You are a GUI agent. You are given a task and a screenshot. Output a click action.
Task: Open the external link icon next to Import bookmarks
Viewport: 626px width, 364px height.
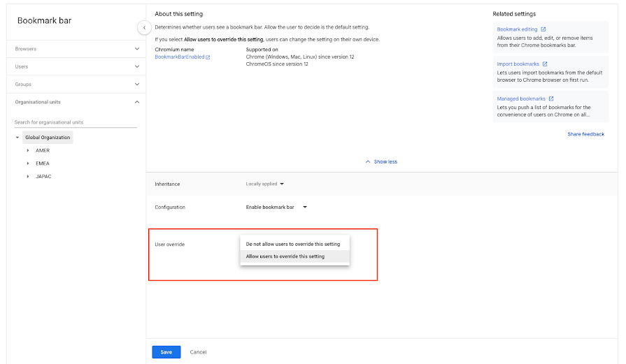pos(545,64)
